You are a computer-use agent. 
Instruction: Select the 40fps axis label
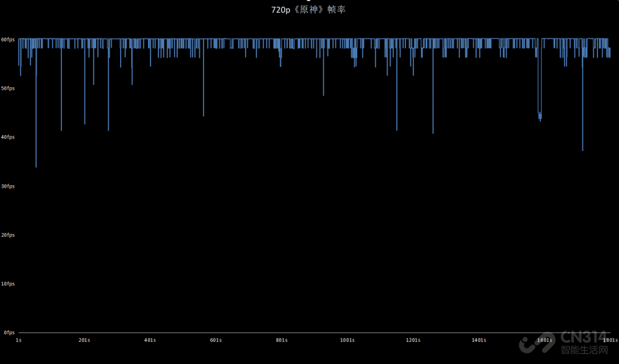(x=8, y=137)
